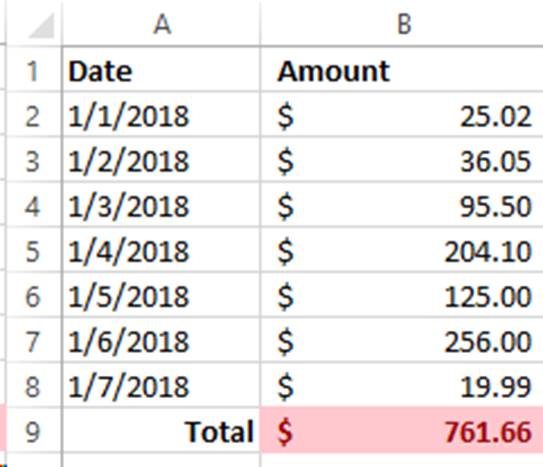Select the cell containing 1/1/2018
This screenshot has height=467, width=543.
coord(161,115)
